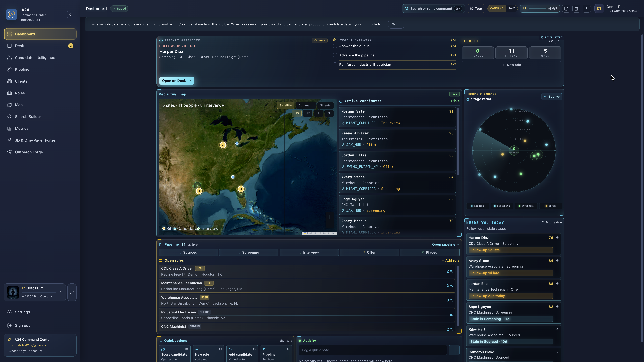Collapse the sidebar with double-chevron icon

coord(71,14)
